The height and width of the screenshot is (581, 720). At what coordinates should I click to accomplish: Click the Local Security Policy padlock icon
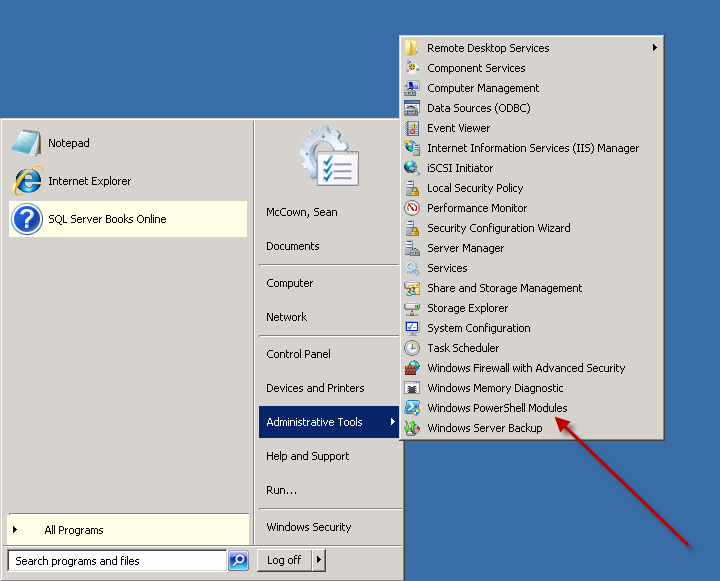pos(412,188)
